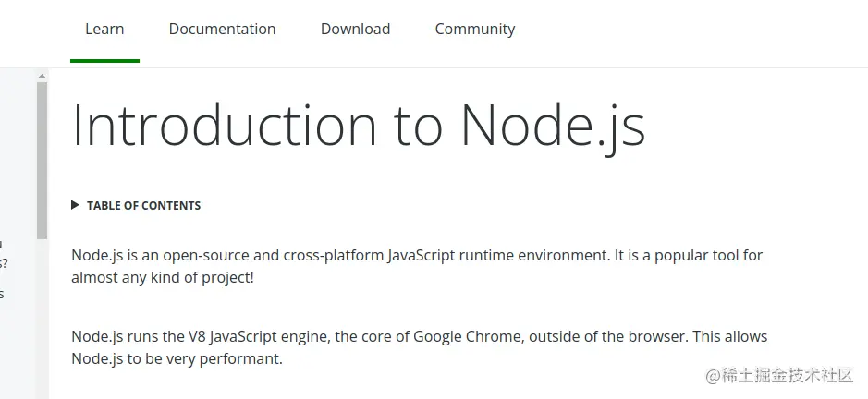Click the TABLE OF CONTENTS label

(143, 206)
